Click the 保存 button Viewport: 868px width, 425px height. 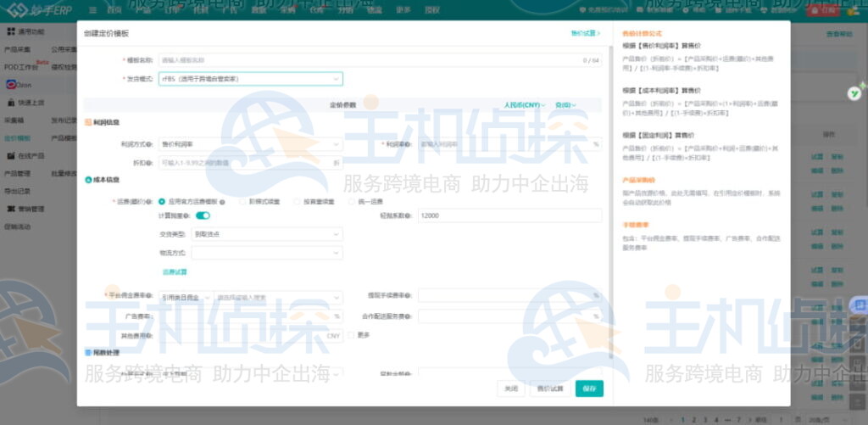[590, 389]
